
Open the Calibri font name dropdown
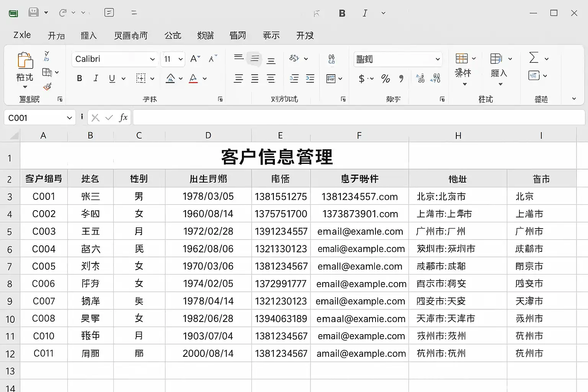click(152, 59)
